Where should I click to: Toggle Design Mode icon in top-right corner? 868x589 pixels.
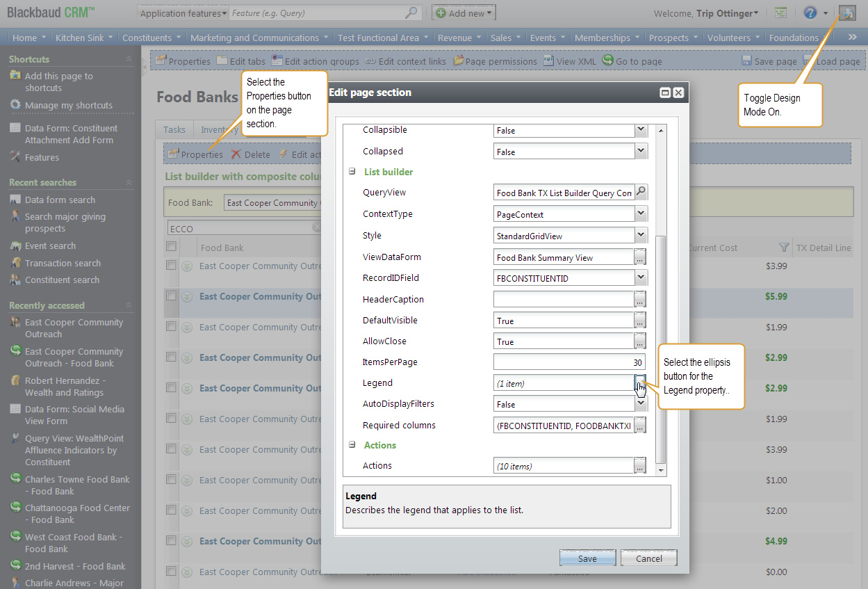coord(846,13)
